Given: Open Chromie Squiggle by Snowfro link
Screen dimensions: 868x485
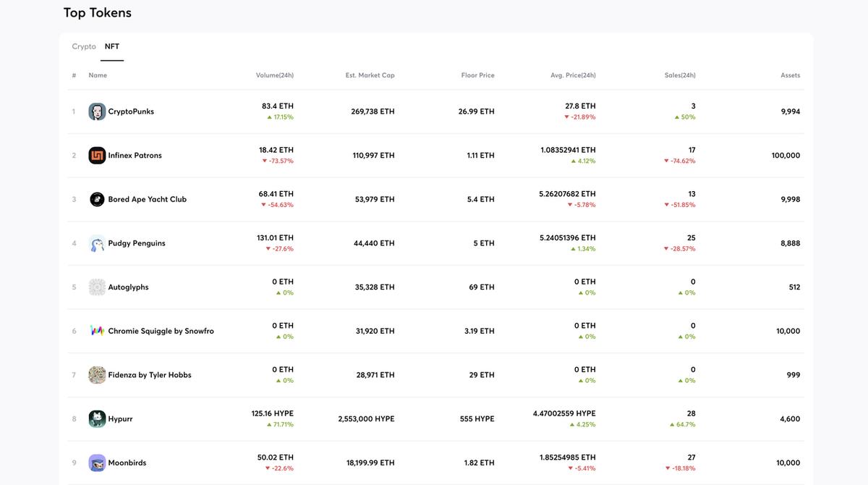Looking at the screenshot, I should point(161,331).
